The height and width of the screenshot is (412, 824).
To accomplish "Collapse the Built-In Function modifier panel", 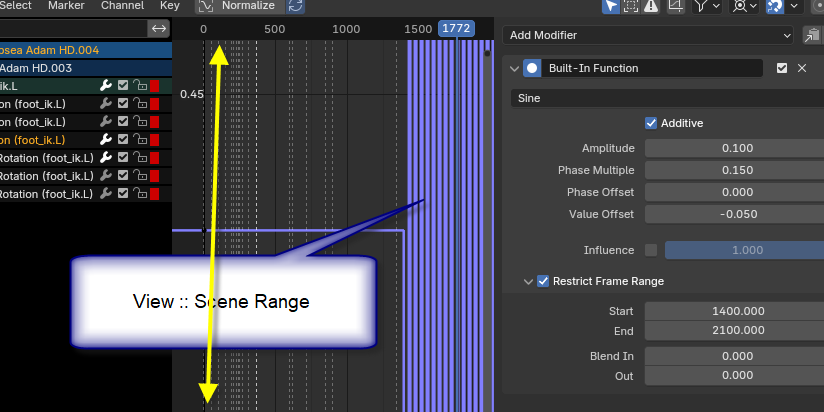I will 514,68.
